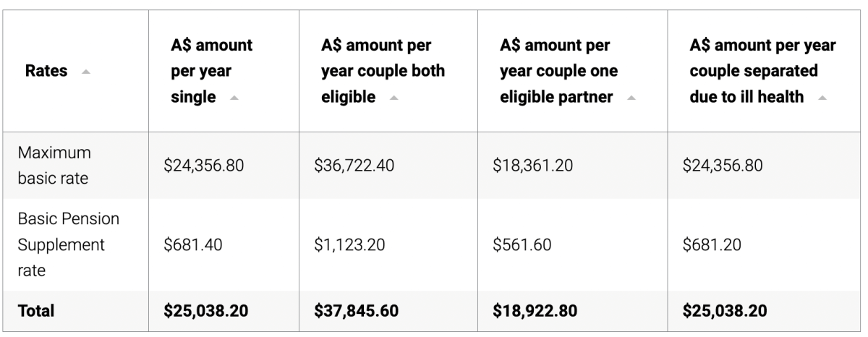The width and height of the screenshot is (868, 337).
Task: Select the 'Maximum basic rate' row label
Action: [x=55, y=166]
